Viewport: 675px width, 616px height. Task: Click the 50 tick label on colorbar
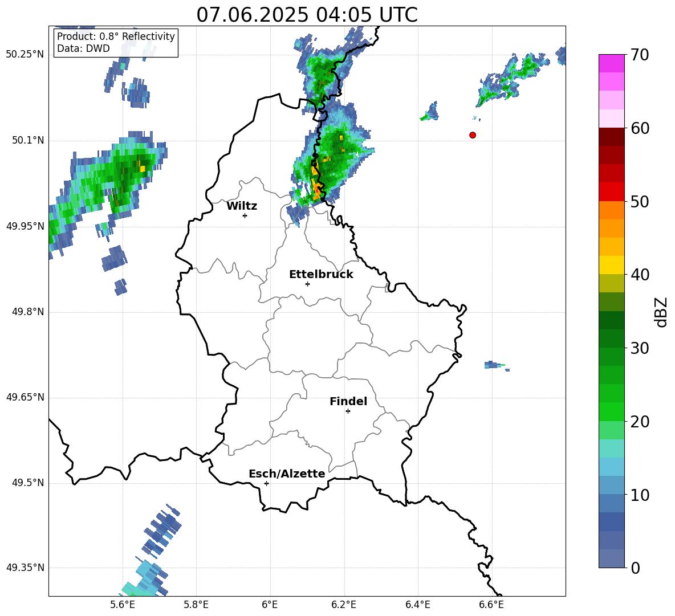pos(640,202)
